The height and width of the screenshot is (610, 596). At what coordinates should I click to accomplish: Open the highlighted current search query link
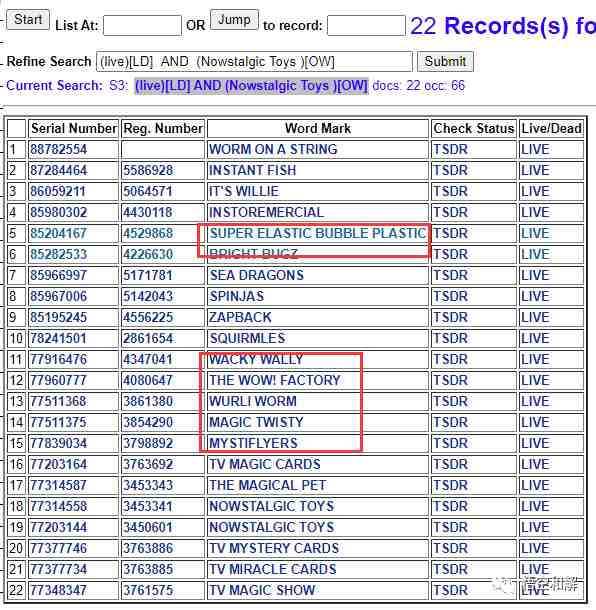[251, 86]
